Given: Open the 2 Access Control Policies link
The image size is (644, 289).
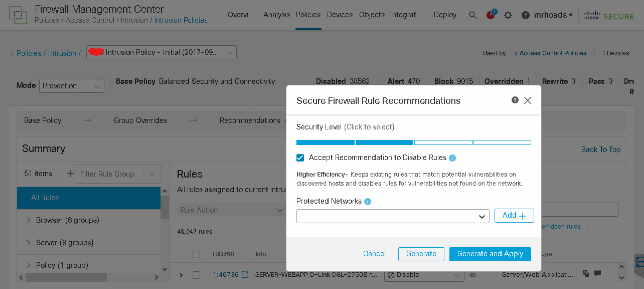Looking at the screenshot, I should coord(550,53).
